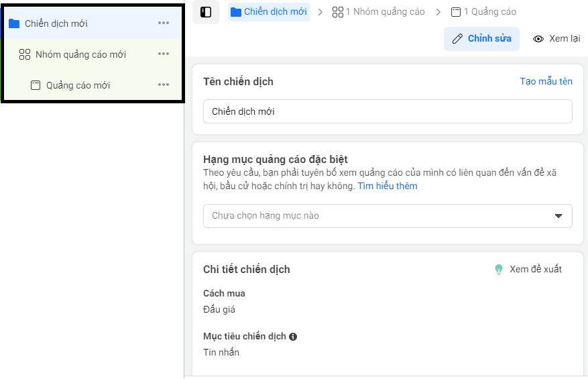
Task: Click the Tin nhắn value
Action: [x=221, y=352]
